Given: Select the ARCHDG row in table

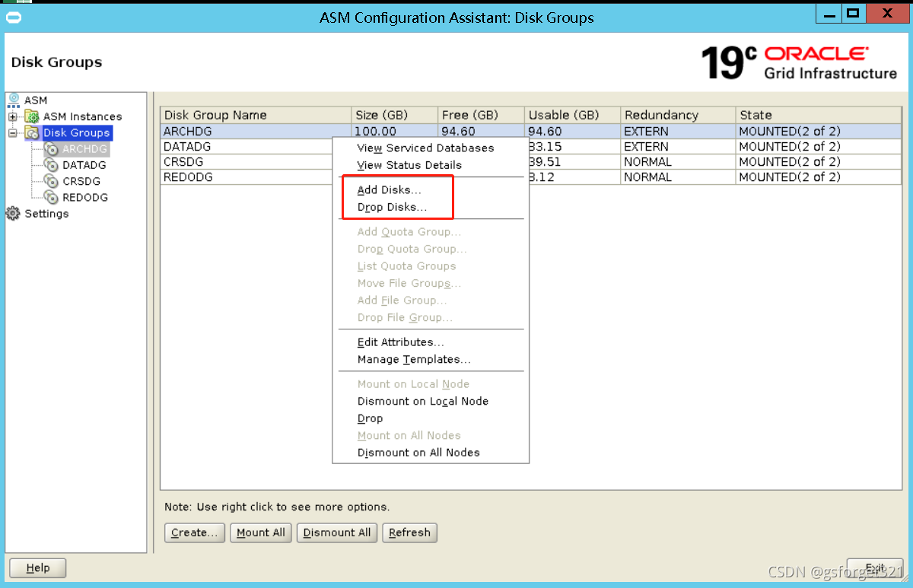Looking at the screenshot, I should click(530, 131).
